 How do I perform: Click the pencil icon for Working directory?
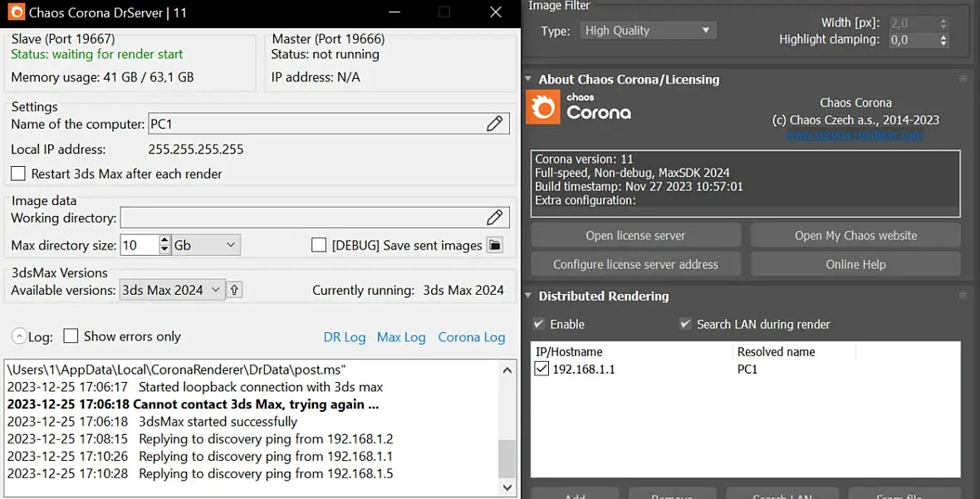pos(494,218)
